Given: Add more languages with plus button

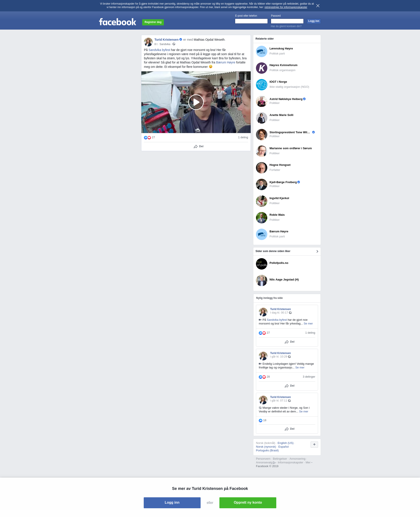Looking at the screenshot, I should (x=314, y=444).
